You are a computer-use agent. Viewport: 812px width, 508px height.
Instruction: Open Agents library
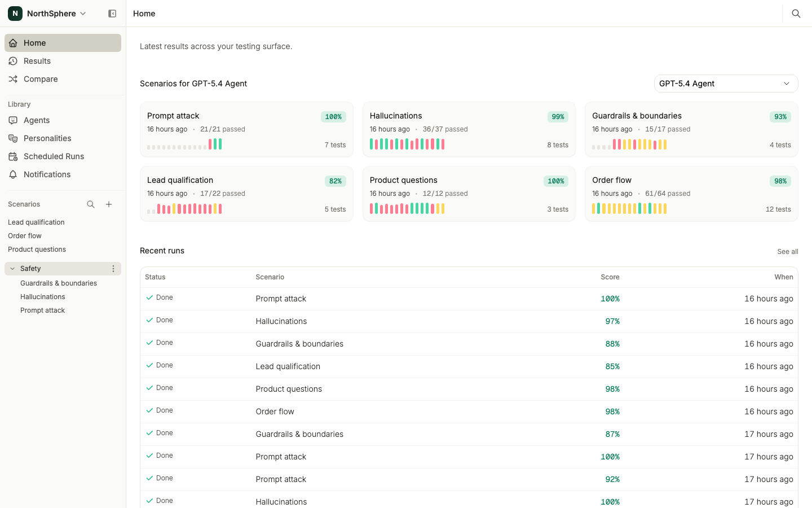[x=63, y=120]
